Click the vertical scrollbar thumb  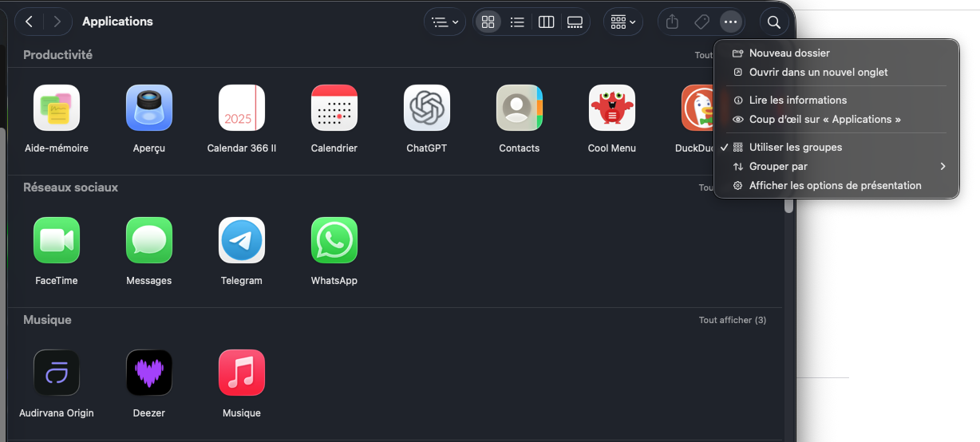click(x=788, y=204)
